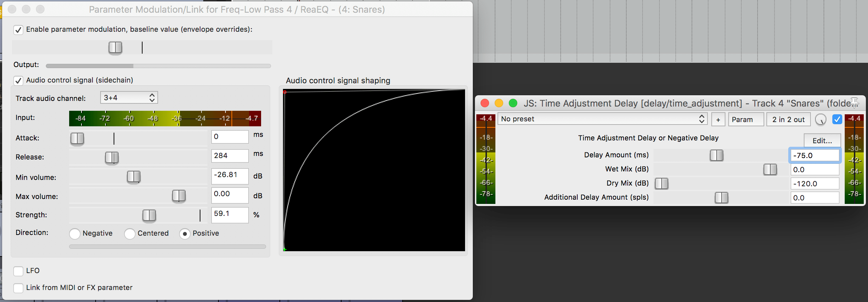Image resolution: width=868 pixels, height=302 pixels.
Task: Click the Attack slider handle
Action: click(x=77, y=138)
